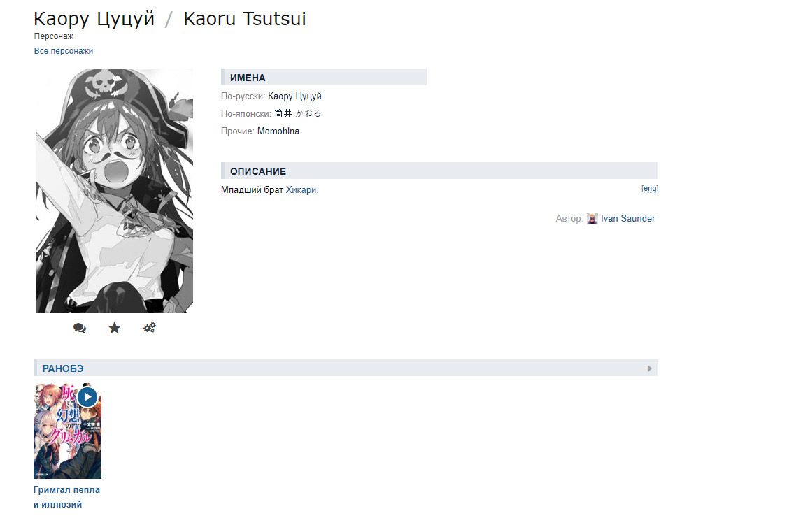
Task: Follow the Хикари character link
Action: 301,189
